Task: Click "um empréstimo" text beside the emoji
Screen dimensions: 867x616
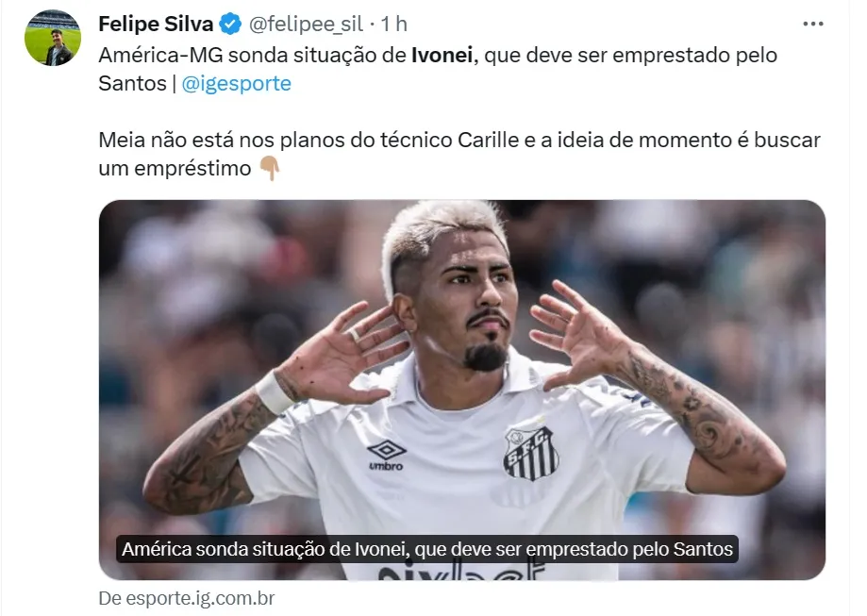Action: pos(175,168)
